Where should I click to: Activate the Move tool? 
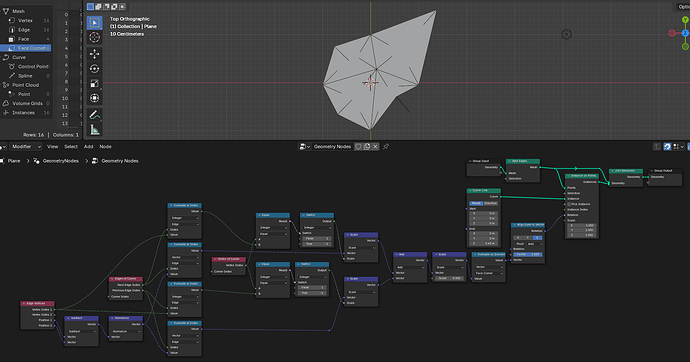(x=95, y=54)
